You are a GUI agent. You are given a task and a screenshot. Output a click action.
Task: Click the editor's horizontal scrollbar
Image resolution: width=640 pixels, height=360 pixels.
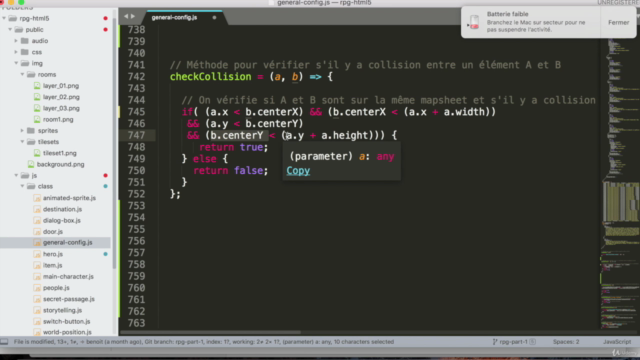coord(211,332)
